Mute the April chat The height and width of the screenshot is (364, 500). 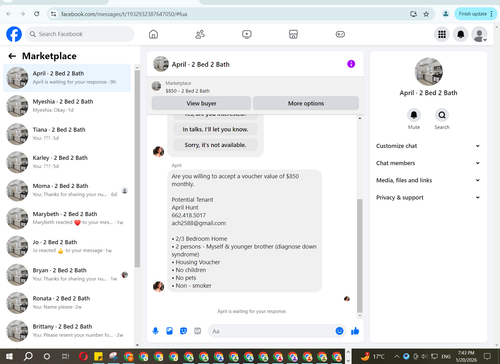[x=414, y=115]
